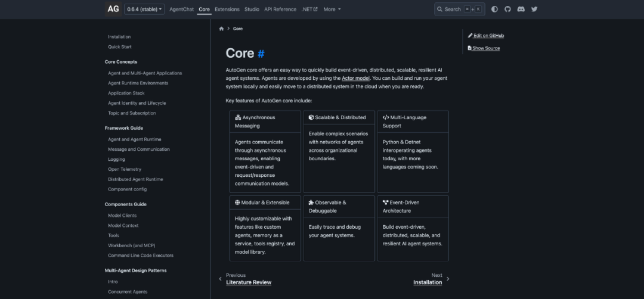This screenshot has height=299, width=644.
Task: Click the Event-Driven Architecture diagram icon
Action: pyautogui.click(x=385, y=203)
